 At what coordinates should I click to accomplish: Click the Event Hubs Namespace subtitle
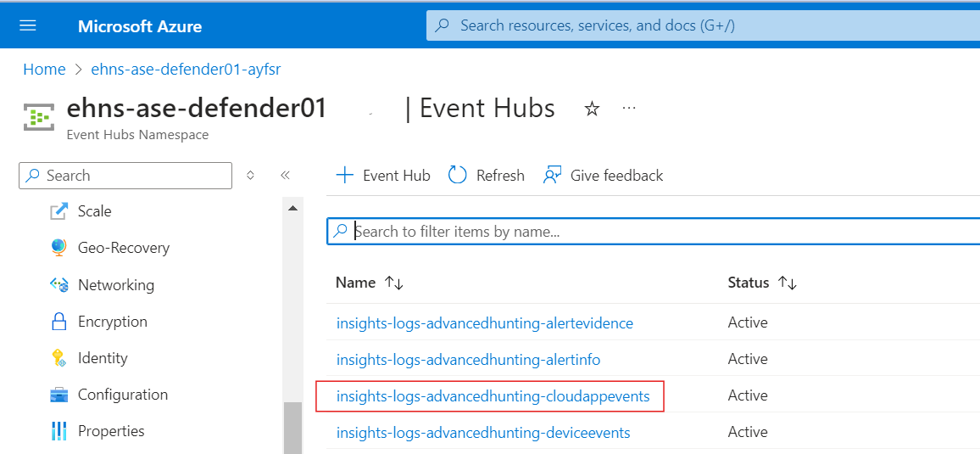point(137,134)
